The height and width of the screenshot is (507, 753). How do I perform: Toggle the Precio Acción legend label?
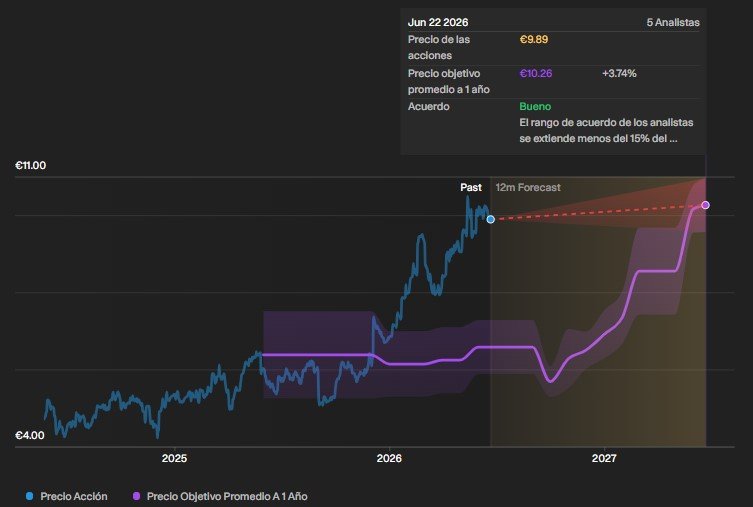[74, 496]
